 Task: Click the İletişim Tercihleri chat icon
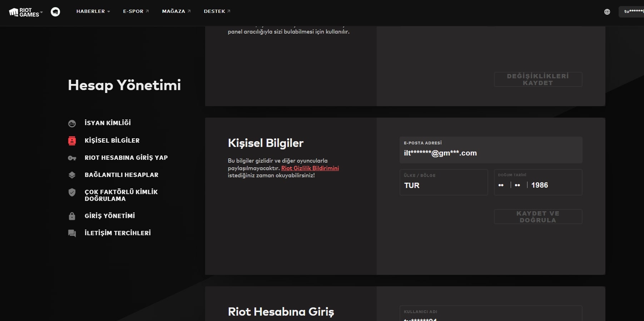pyautogui.click(x=72, y=233)
